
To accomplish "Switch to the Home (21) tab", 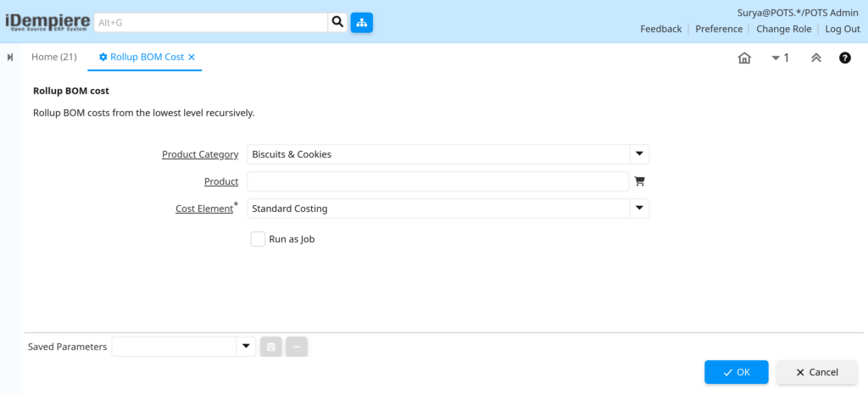I will [x=53, y=57].
